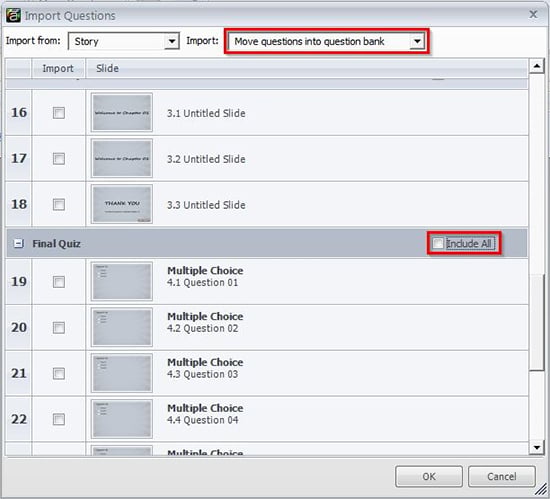This screenshot has width=550, height=499.
Task: Click the vertical scrollbar thumb
Action: (x=536, y=322)
